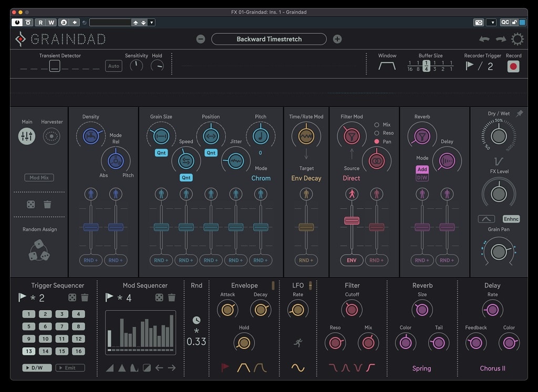The height and width of the screenshot is (392, 538).
Task: Enable Auto transient detection
Action: click(113, 66)
